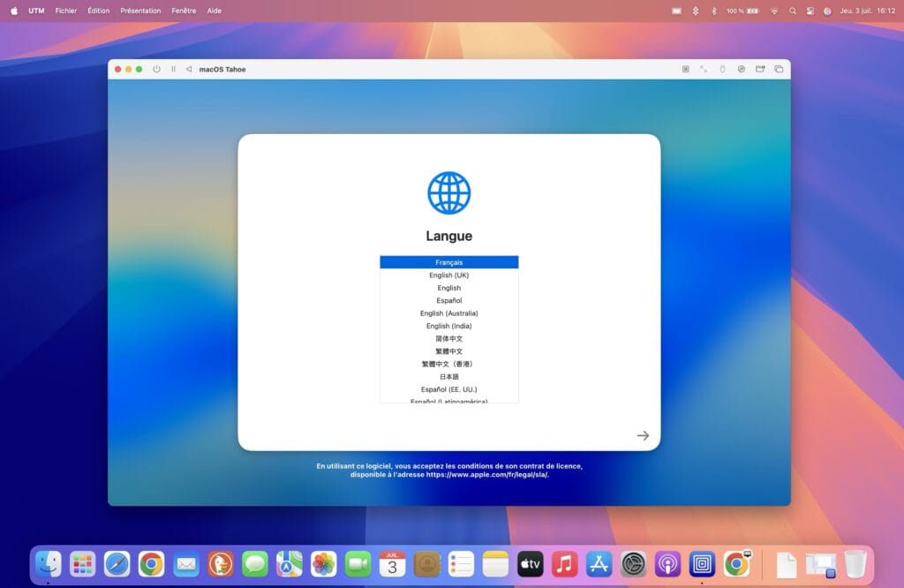Click the battery 100 % status
904x588 pixels.
(743, 11)
